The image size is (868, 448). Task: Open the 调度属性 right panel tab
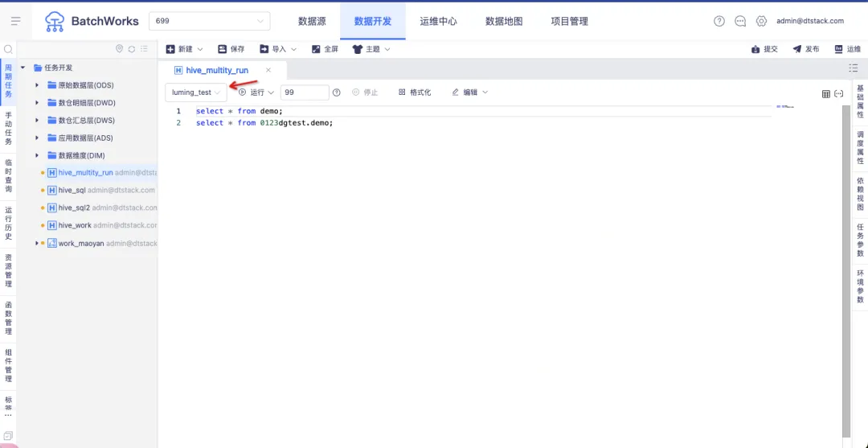[860, 148]
